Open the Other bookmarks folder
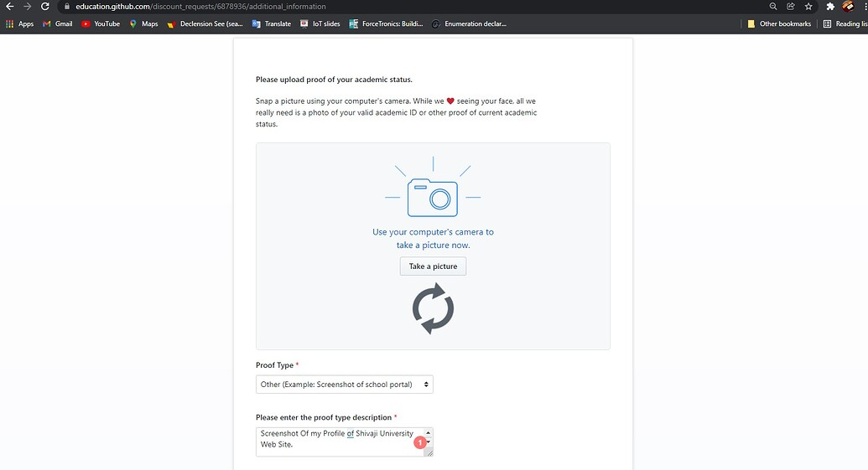868x470 pixels. coord(779,23)
